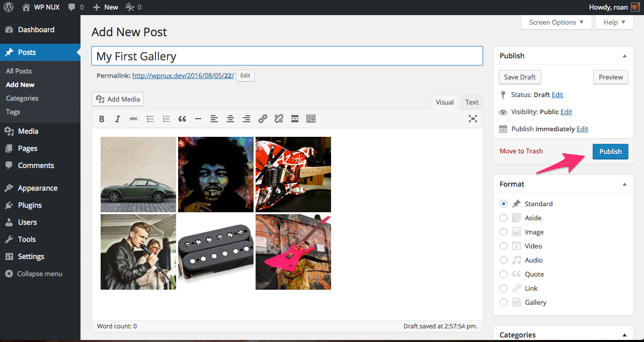Click the Add Media button
Viewport: 644px width, 342px height.
click(x=118, y=99)
